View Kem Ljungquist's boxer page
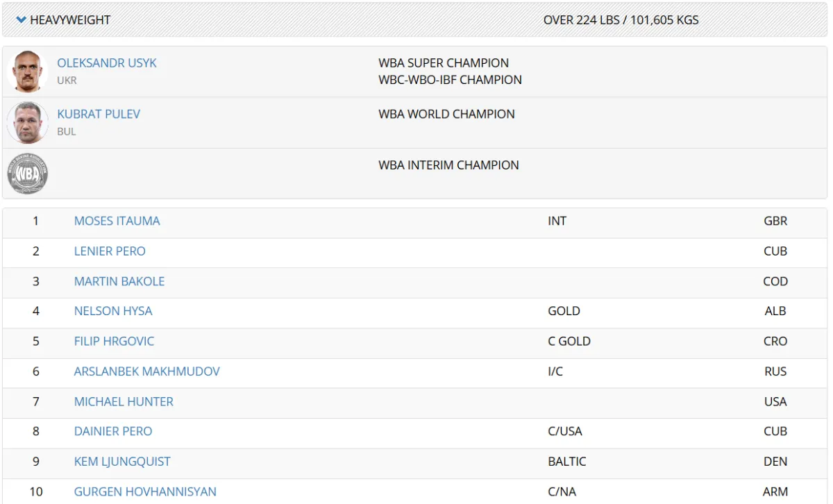 122,462
